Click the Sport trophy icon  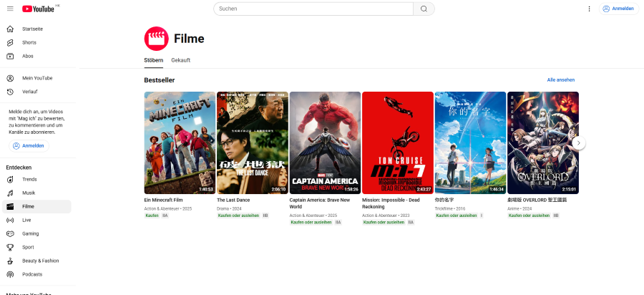[x=10, y=247]
